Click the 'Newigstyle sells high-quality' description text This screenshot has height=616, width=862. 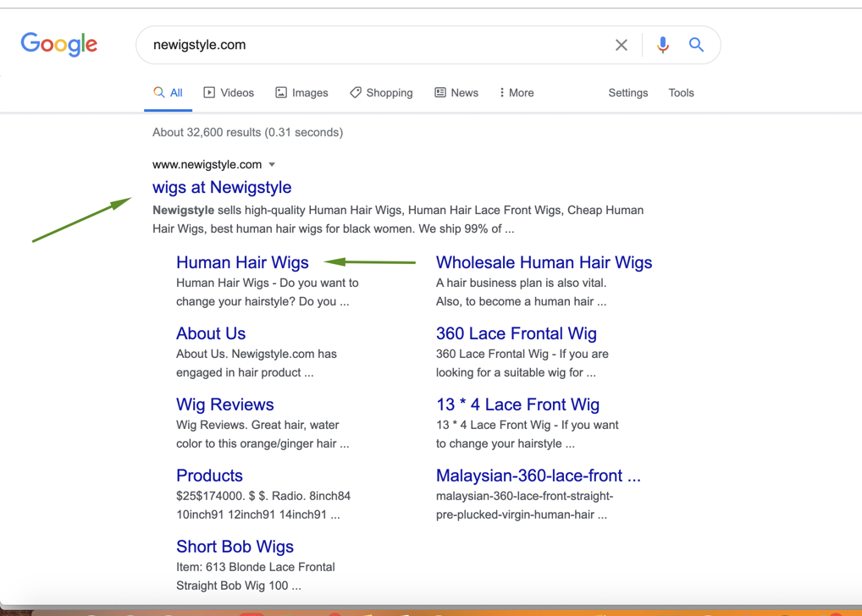click(x=398, y=219)
